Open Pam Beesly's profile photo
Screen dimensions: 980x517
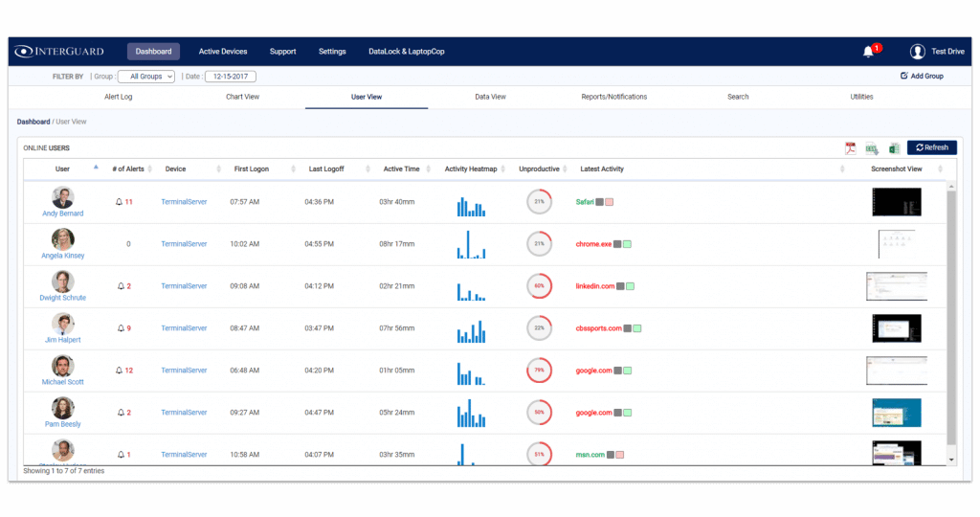coord(62,408)
